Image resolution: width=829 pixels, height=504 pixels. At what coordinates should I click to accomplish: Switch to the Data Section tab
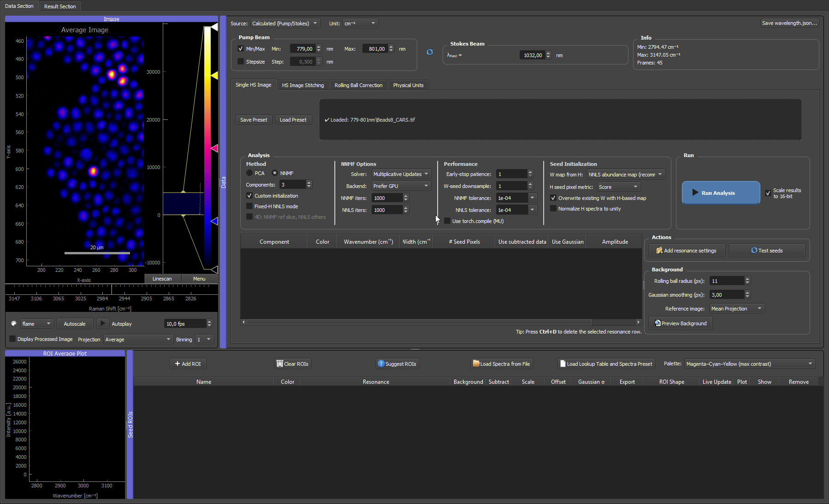pyautogui.click(x=19, y=6)
